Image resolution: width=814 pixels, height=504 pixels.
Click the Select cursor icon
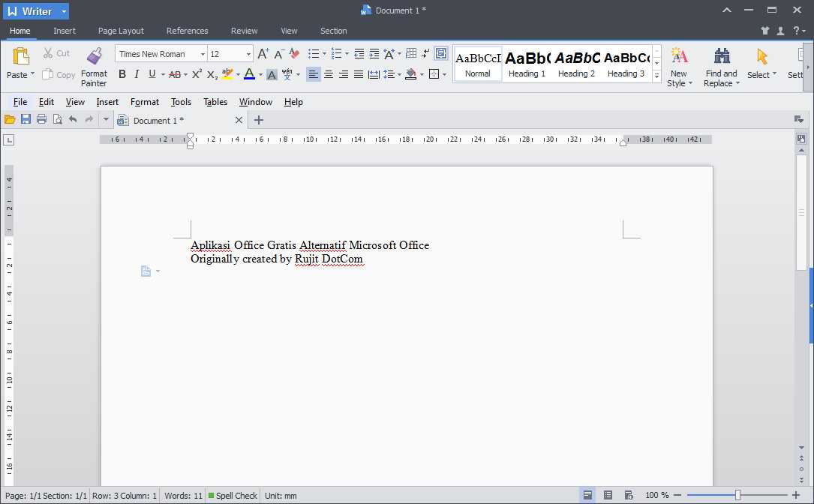click(761, 56)
